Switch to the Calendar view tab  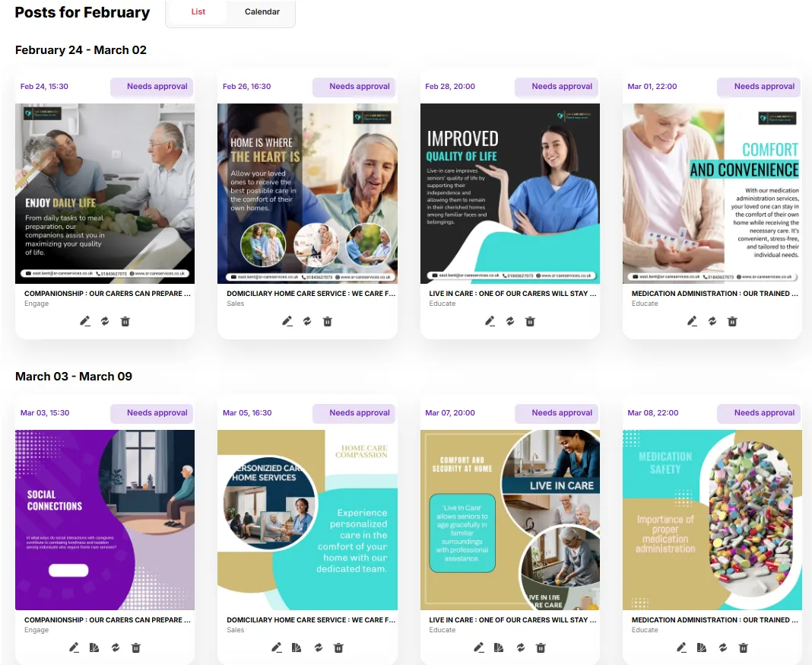tap(262, 11)
